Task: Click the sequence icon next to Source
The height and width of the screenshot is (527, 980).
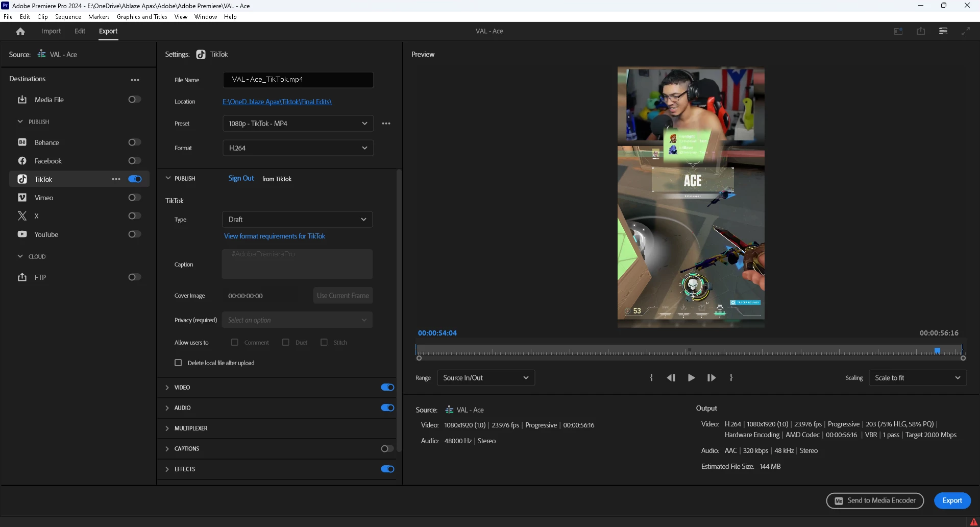Action: point(42,54)
